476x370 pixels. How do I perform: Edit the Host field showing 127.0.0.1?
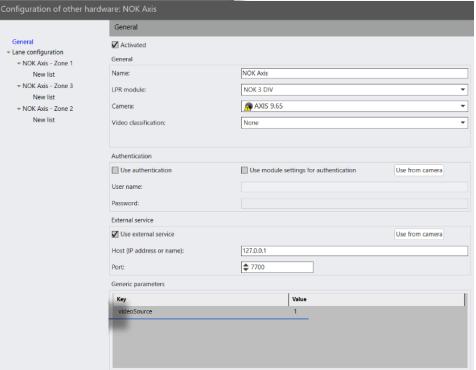[354, 251]
